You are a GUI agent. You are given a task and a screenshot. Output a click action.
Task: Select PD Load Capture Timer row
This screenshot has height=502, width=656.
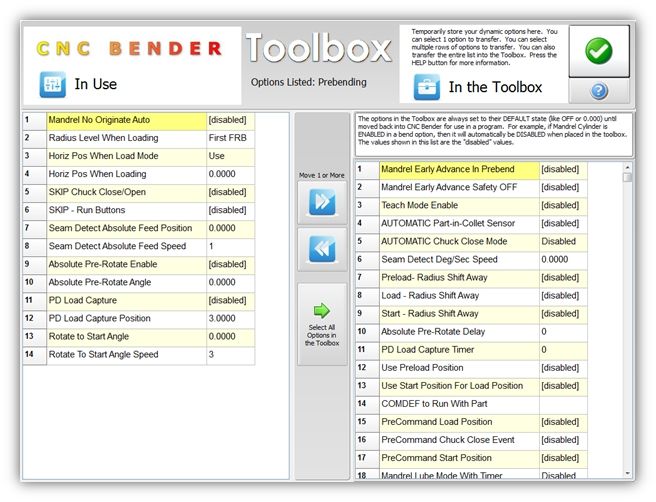tap(472, 350)
